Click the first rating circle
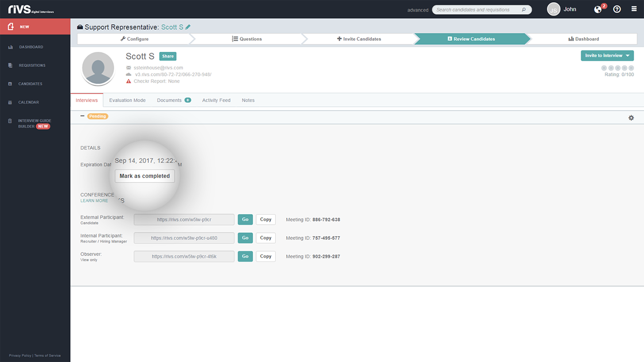The width and height of the screenshot is (644, 362). pos(604,68)
